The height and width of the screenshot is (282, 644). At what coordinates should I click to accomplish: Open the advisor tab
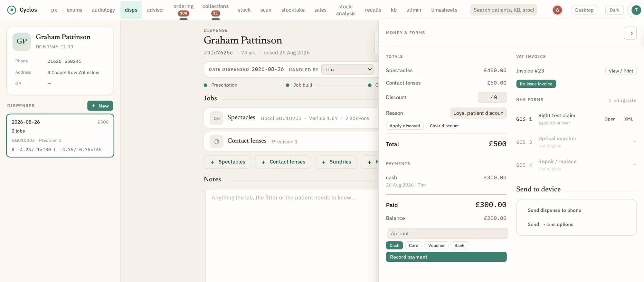(x=156, y=10)
